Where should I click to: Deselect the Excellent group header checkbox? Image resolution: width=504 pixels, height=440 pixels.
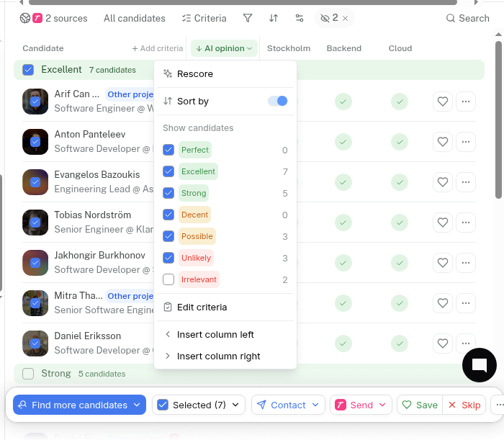tap(28, 70)
